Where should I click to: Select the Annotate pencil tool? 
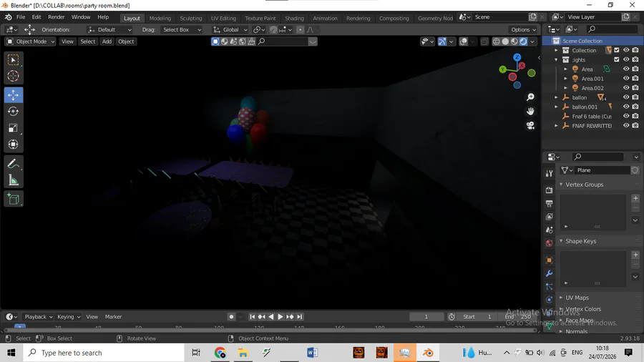(13, 164)
